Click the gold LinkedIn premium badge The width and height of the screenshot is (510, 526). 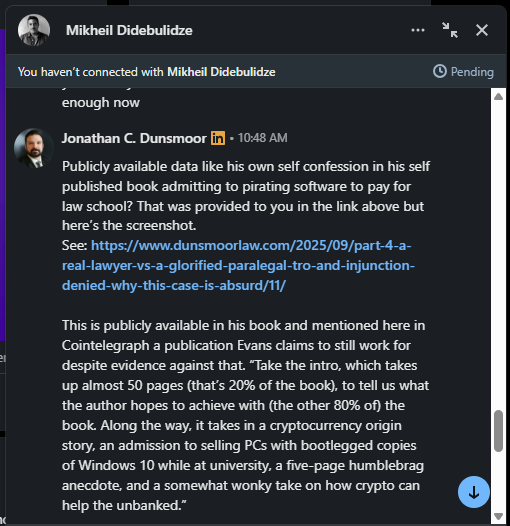point(218,138)
